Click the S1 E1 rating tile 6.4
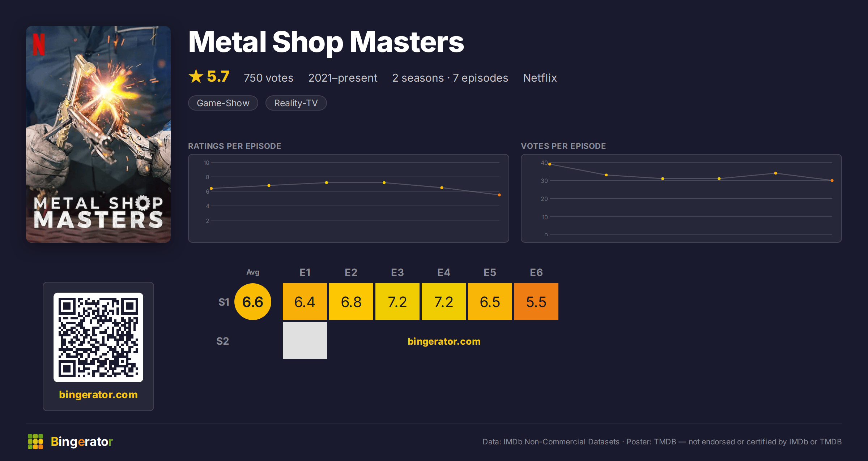 [305, 302]
